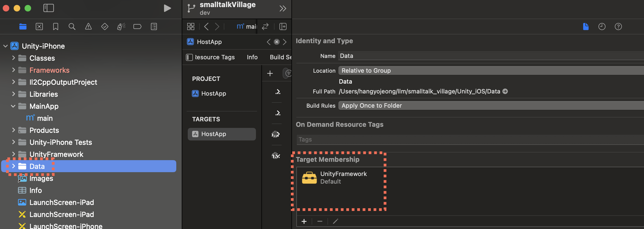Select the Images asset catalog
Image resolution: width=644 pixels, height=229 pixels.
tap(35, 178)
